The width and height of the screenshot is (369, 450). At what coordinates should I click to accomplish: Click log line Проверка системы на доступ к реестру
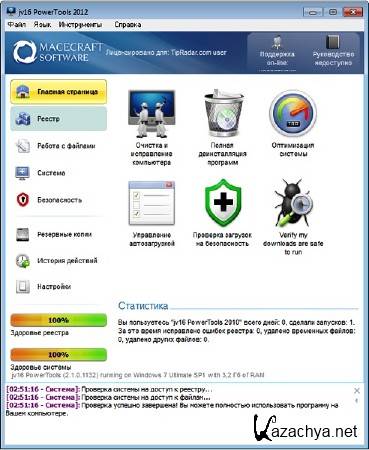[x=109, y=389]
